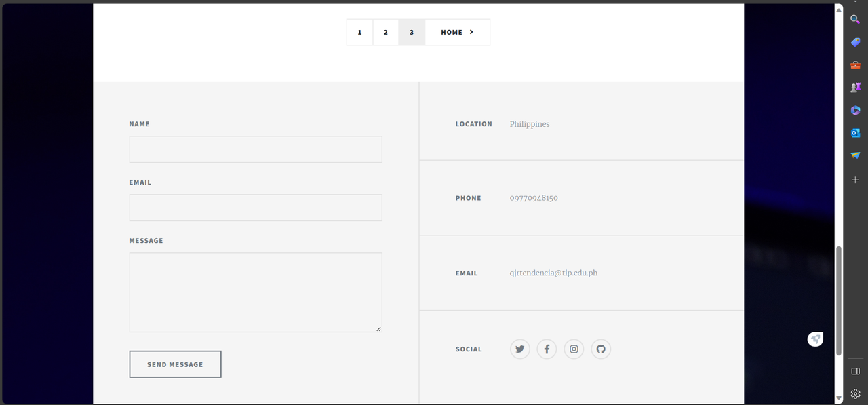Open the Edge sidebar Search icon
868x405 pixels.
pos(855,20)
